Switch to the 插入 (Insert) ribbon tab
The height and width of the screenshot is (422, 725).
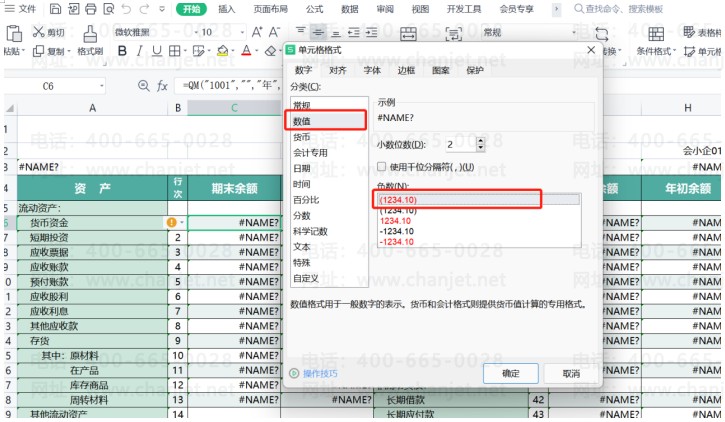coord(227,9)
